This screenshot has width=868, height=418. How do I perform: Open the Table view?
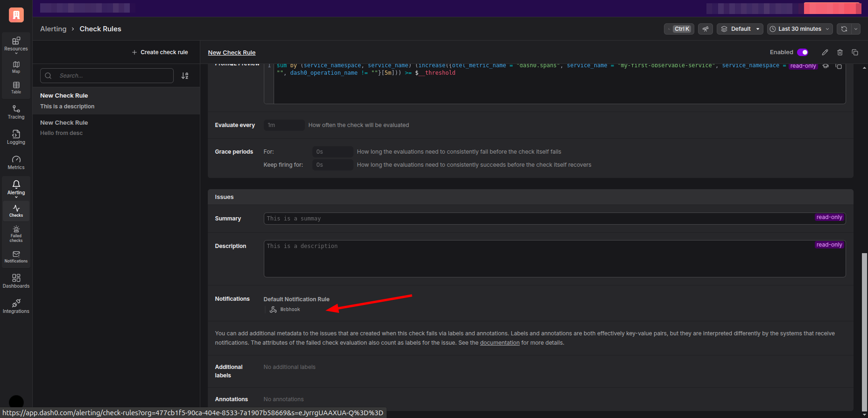click(x=16, y=88)
